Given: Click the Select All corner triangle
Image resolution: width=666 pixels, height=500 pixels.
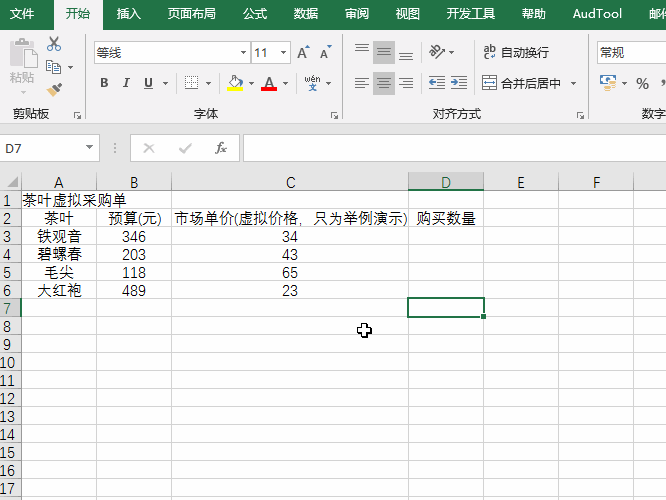Looking at the screenshot, I should pos(12,182).
